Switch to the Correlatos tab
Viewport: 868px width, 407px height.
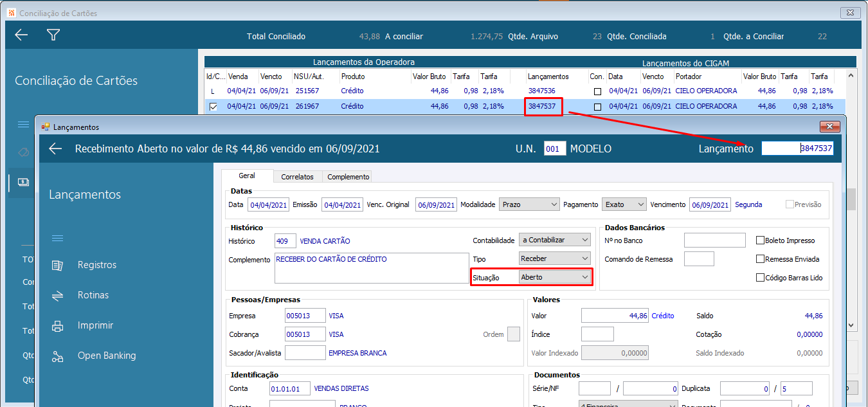[x=297, y=176]
